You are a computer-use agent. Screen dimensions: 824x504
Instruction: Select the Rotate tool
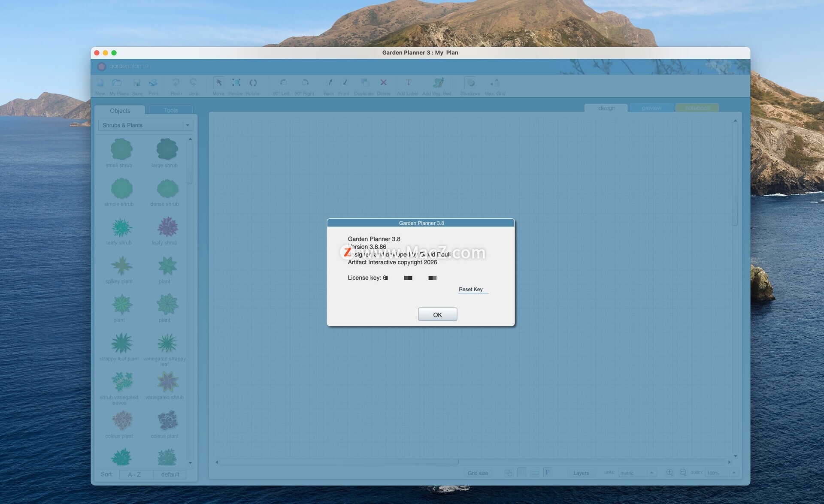click(253, 83)
